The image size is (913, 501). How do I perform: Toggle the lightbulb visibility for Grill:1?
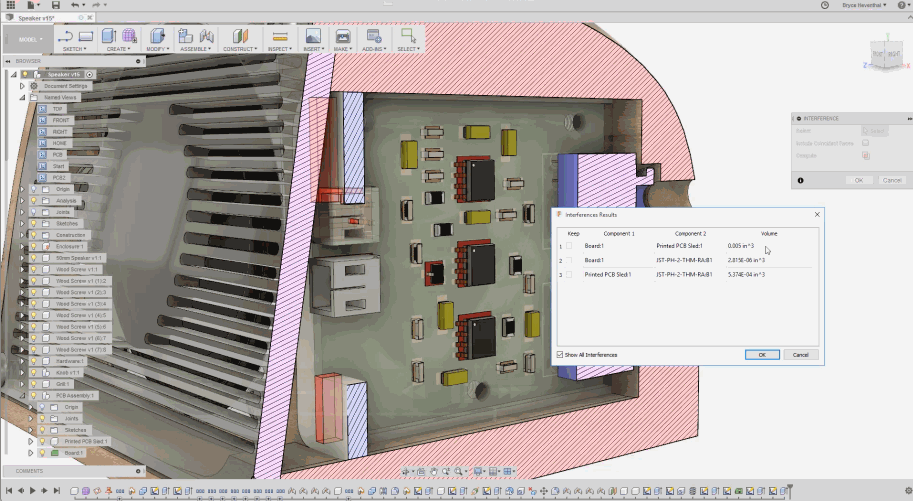coord(33,384)
